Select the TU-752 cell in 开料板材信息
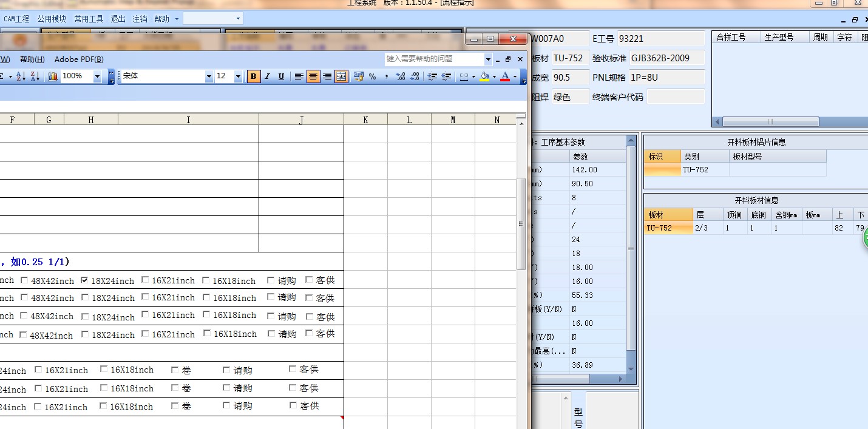Viewport: 868px width, 429px height. coord(668,228)
